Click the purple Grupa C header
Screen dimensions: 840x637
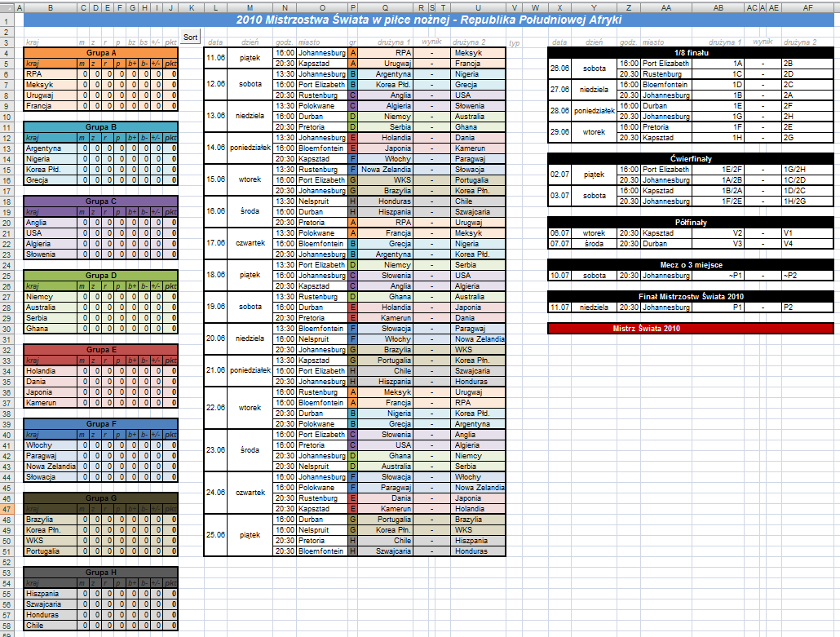[101, 201]
